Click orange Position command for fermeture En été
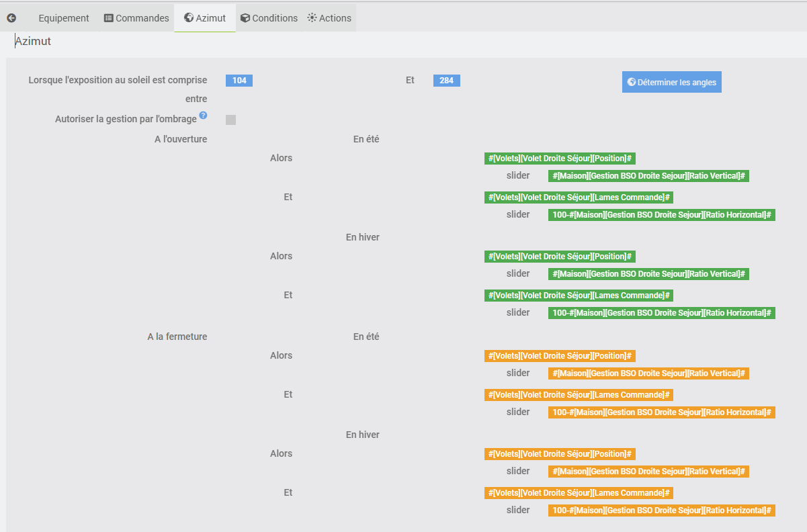 (560, 356)
